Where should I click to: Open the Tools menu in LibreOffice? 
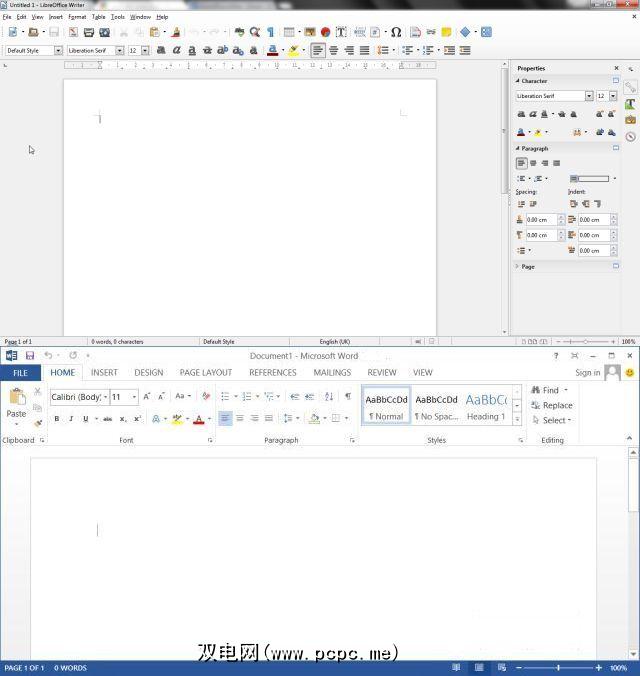[118, 17]
